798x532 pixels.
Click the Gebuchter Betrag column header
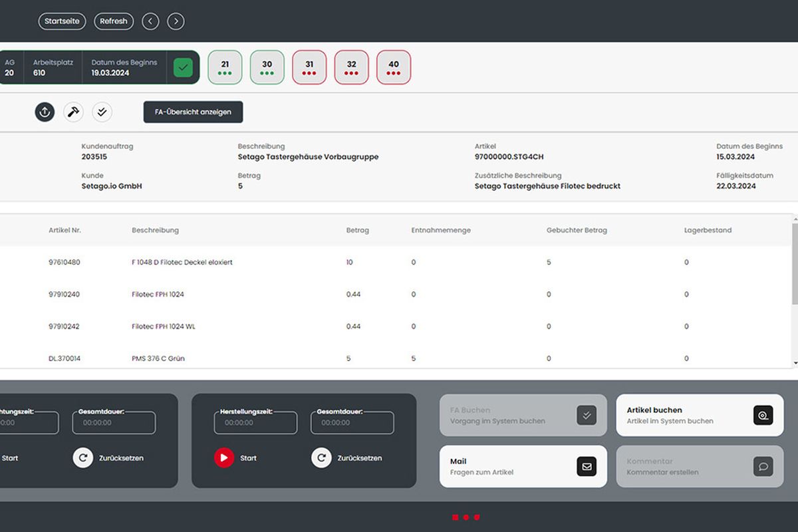click(577, 230)
